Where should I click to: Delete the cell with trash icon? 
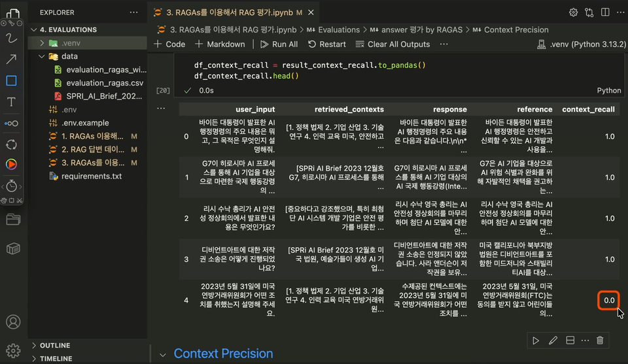600,340
